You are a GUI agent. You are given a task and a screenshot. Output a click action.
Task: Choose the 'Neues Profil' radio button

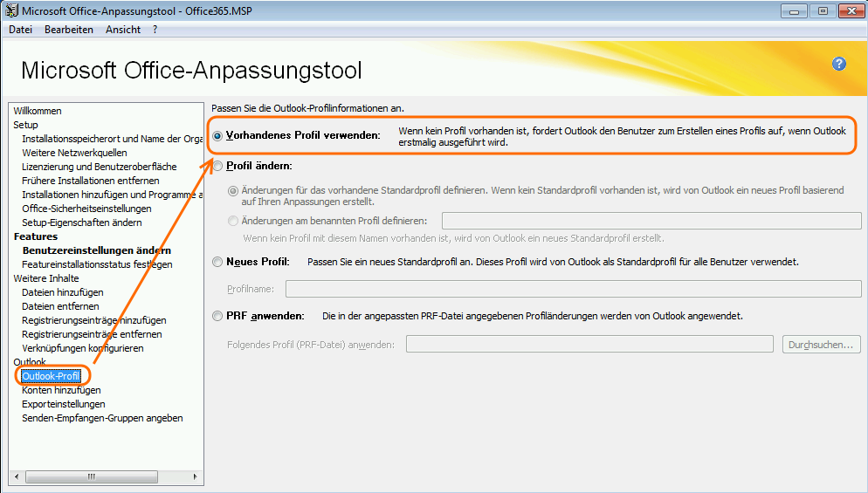tap(217, 262)
